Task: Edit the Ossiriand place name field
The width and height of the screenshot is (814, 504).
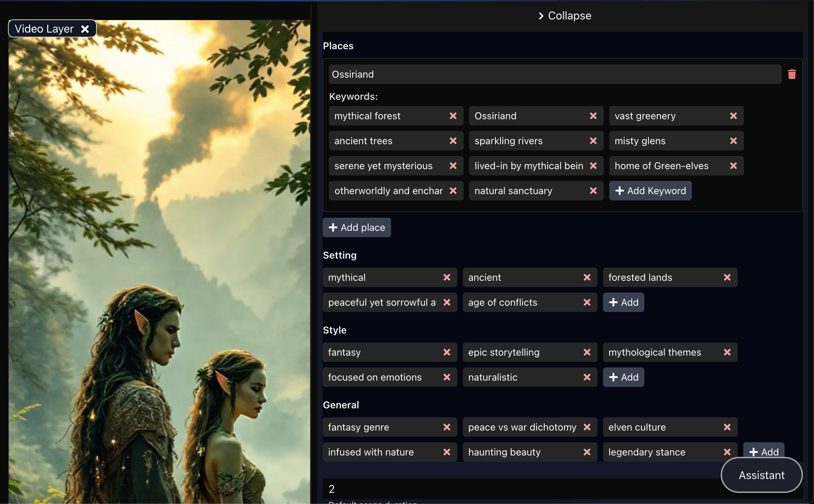Action: 554,74
